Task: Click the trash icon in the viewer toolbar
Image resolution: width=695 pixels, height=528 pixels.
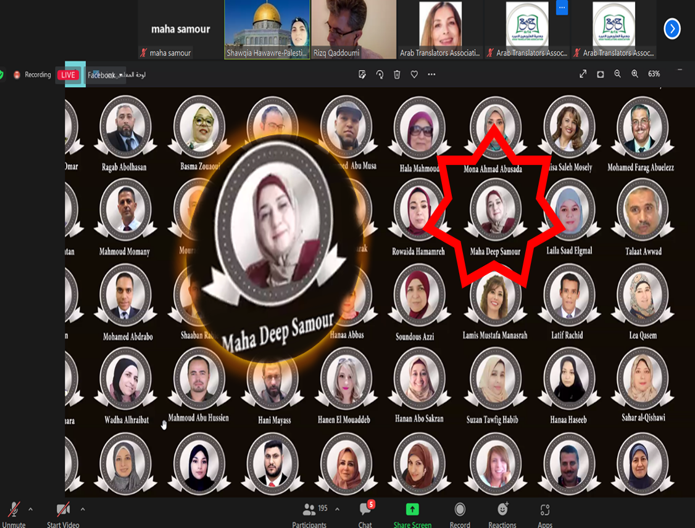Action: coord(397,74)
